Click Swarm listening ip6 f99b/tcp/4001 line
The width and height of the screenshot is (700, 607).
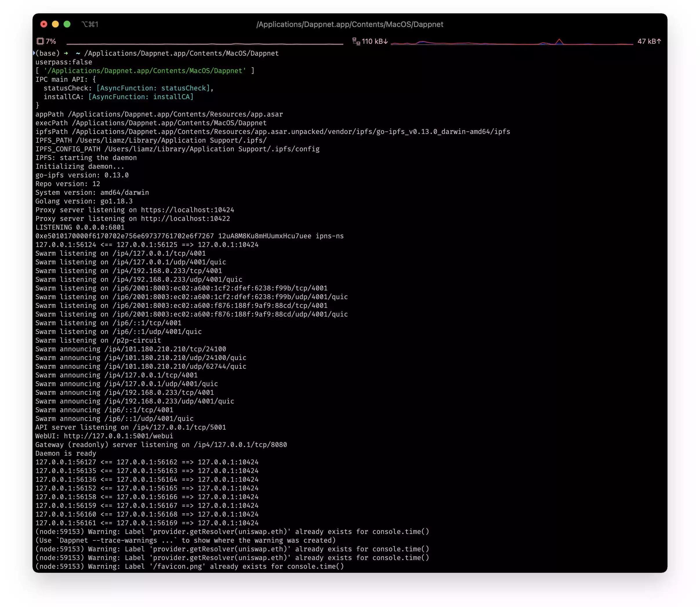(182, 288)
